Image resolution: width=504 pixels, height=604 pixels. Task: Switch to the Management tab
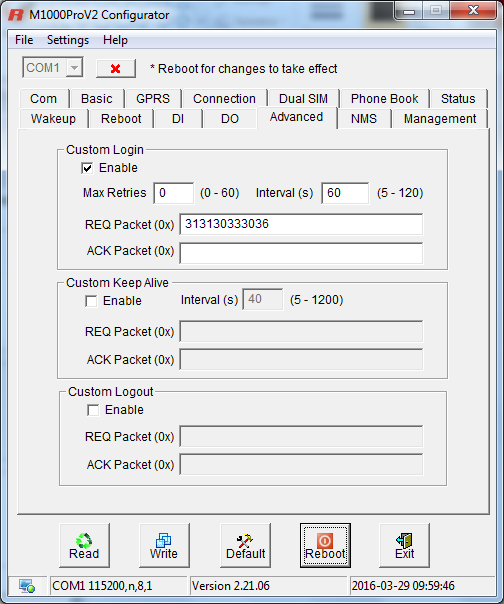coord(440,119)
